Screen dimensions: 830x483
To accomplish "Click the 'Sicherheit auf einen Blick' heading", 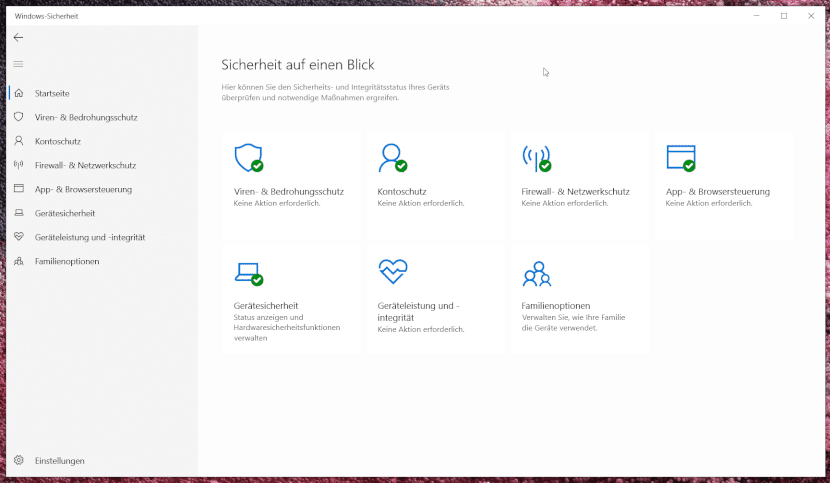I will 297,65.
